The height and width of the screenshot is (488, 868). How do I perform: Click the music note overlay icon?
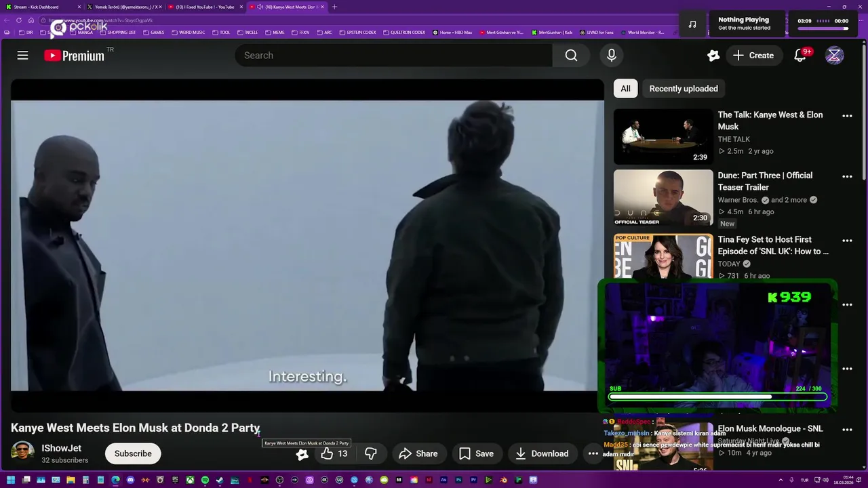click(x=692, y=24)
